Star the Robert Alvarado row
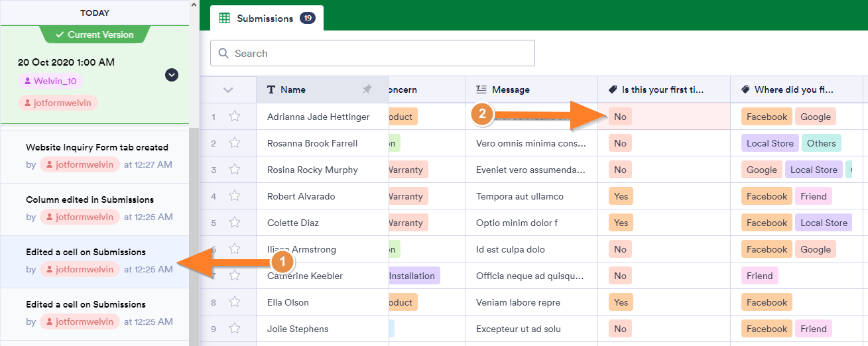This screenshot has height=346, width=868. coord(234,196)
